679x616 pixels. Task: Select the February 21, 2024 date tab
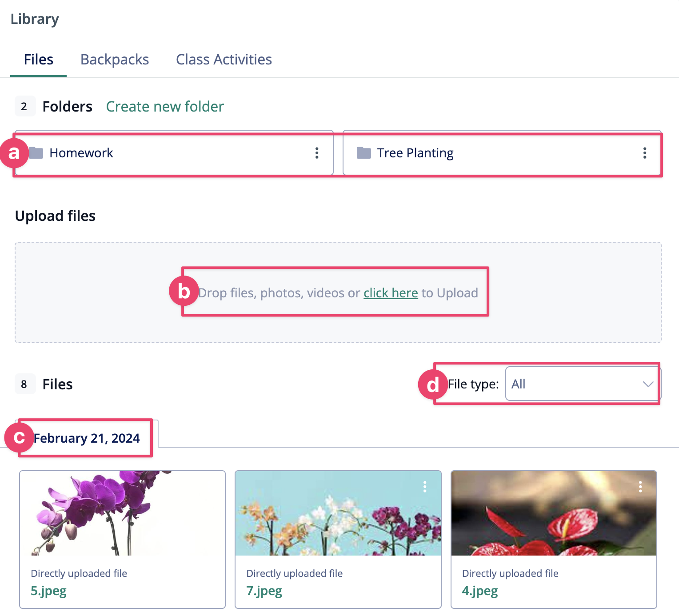tap(87, 438)
